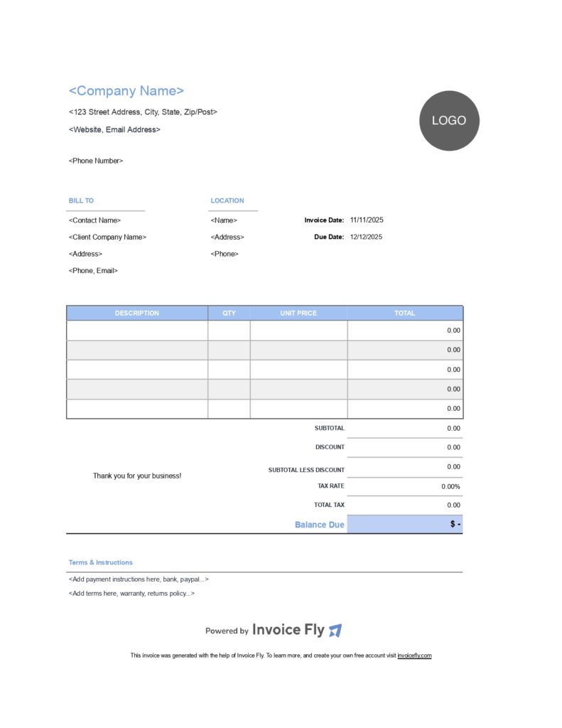562x728 pixels.
Task: Select the <Contact Name> field under Bill To
Action: pyautogui.click(x=94, y=220)
